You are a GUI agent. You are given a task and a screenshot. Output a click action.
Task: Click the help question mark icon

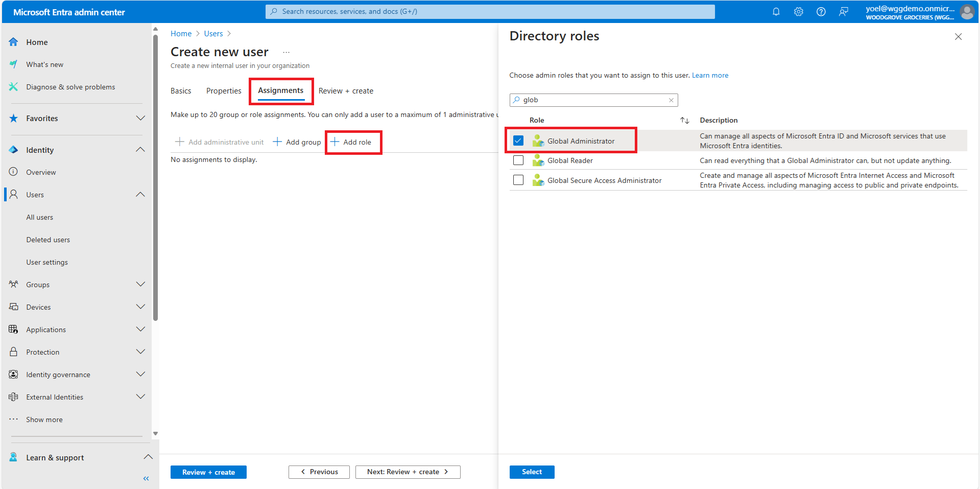pos(821,12)
